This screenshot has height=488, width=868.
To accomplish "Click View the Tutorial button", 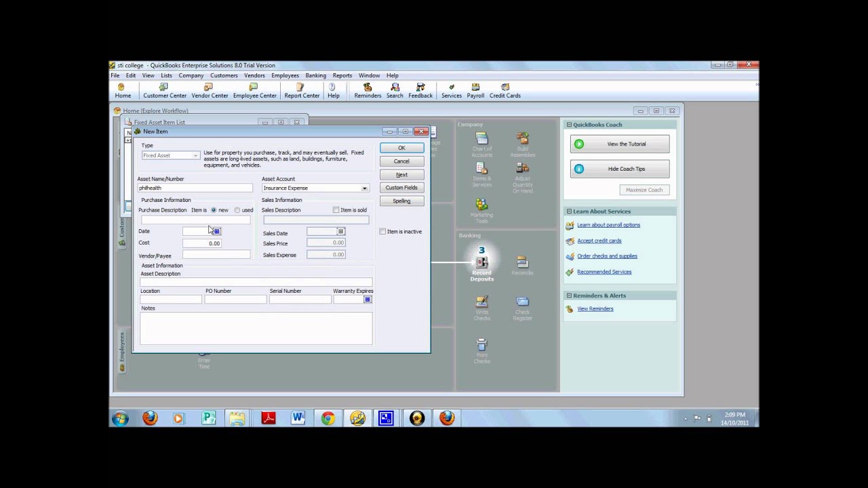I will point(620,144).
